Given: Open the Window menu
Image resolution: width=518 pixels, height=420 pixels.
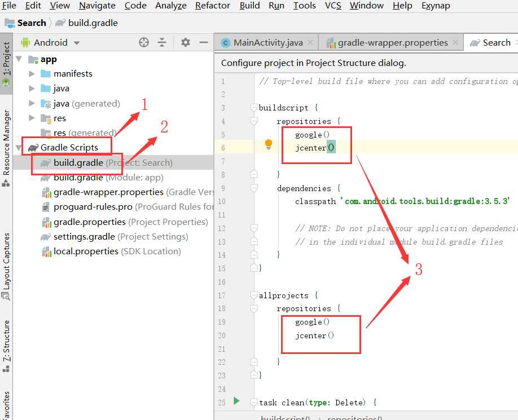Looking at the screenshot, I should point(367,6).
